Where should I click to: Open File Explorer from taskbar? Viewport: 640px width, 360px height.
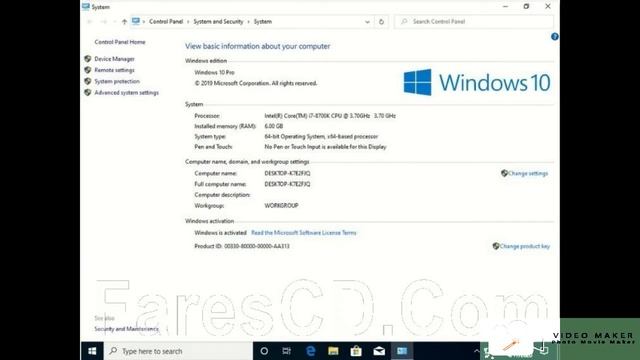[x=333, y=351]
